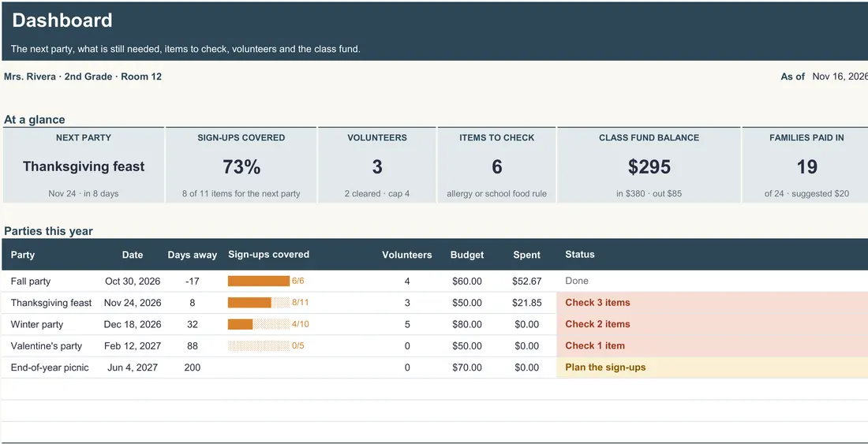Viewport: 868px width, 444px height.
Task: Click the Fall party 6/6 progress bar
Action: (259, 281)
